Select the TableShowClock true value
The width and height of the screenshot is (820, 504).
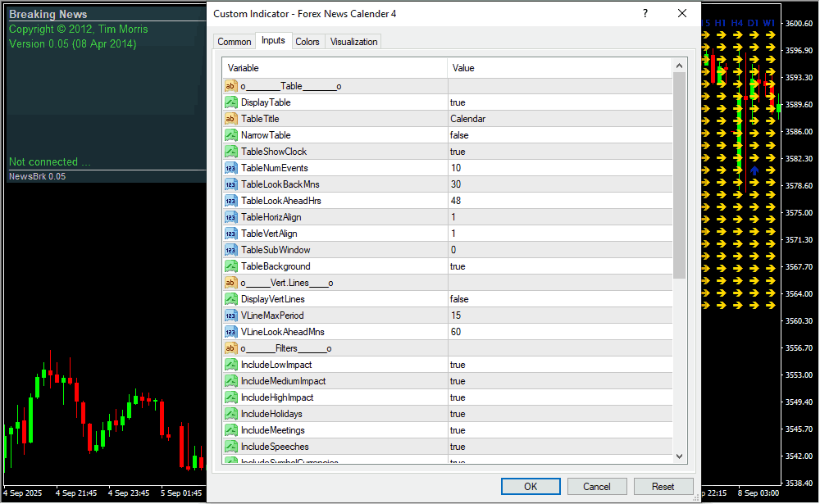click(559, 152)
